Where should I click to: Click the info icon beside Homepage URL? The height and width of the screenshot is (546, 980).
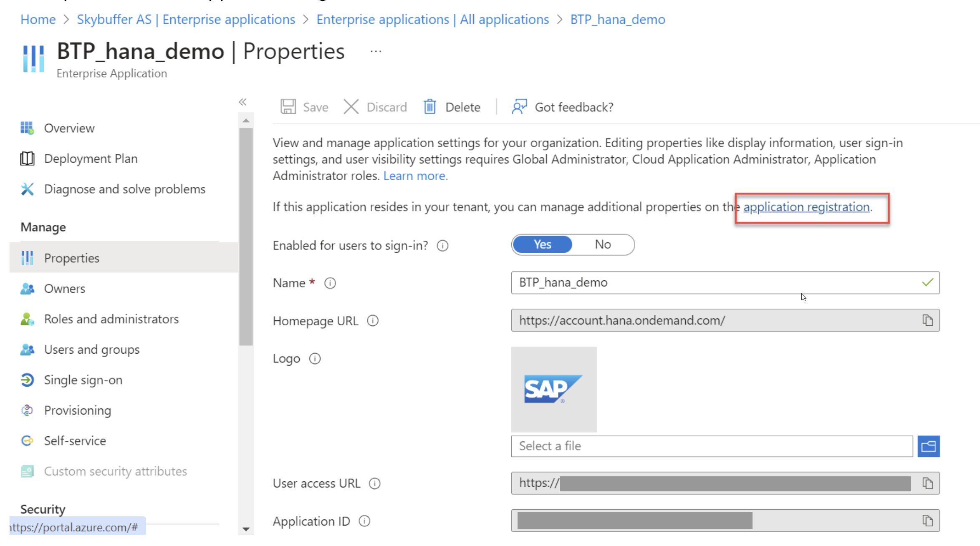373,321
